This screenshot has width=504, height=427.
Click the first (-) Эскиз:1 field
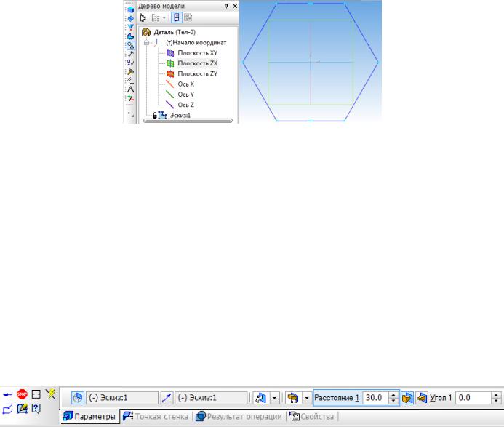point(122,398)
